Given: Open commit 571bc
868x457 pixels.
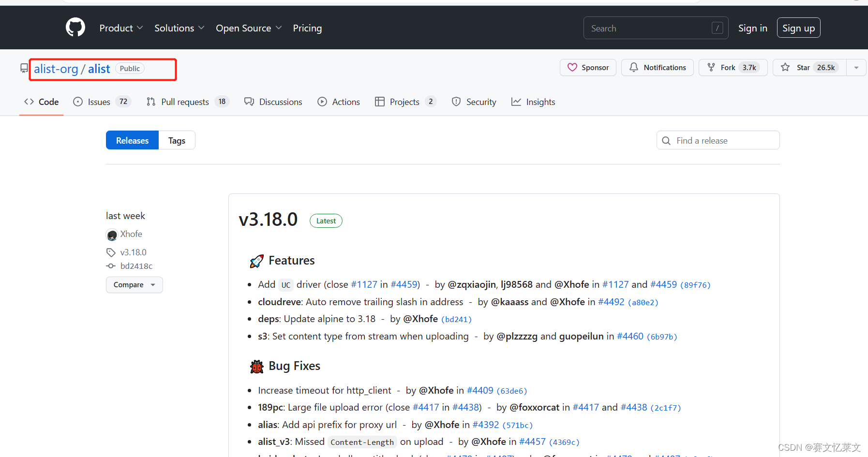Looking at the screenshot, I should [518, 426].
